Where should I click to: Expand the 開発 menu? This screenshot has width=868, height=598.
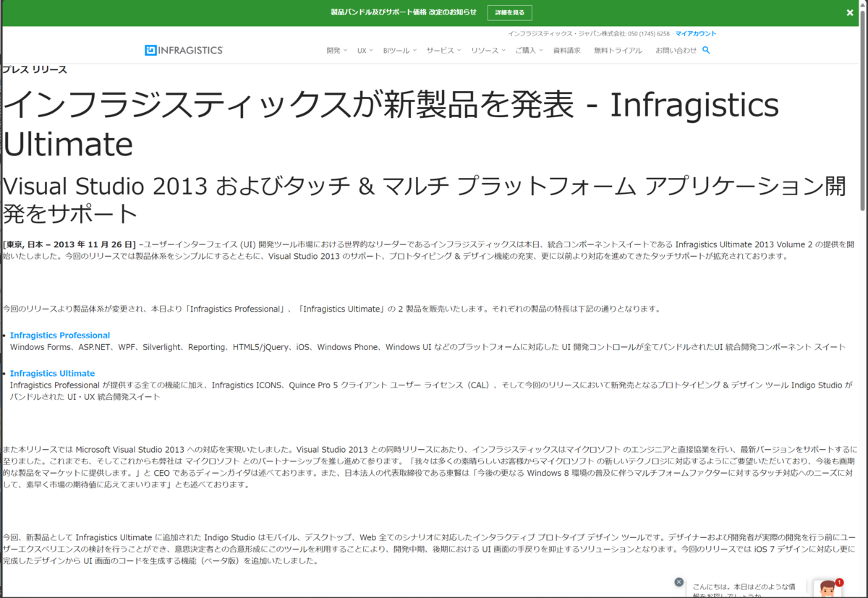click(336, 51)
